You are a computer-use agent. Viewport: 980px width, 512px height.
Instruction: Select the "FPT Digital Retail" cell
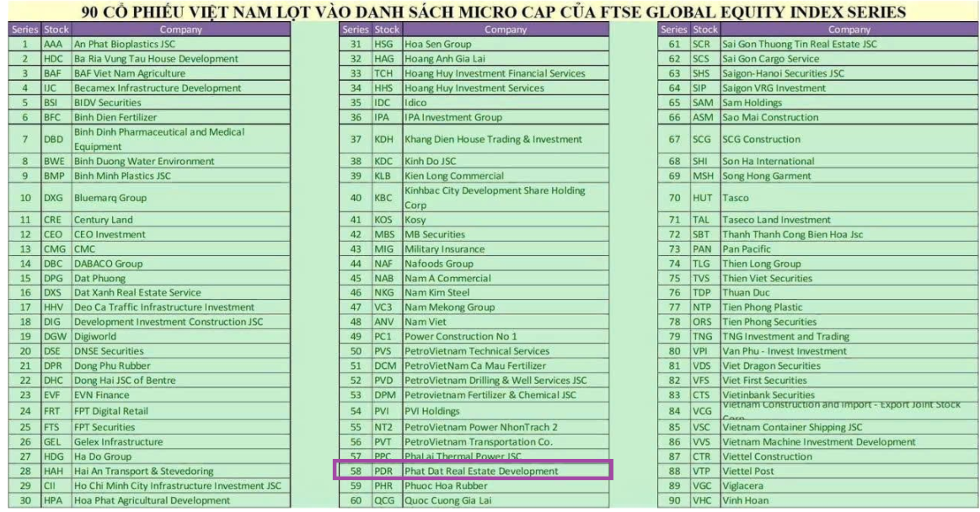click(180, 411)
